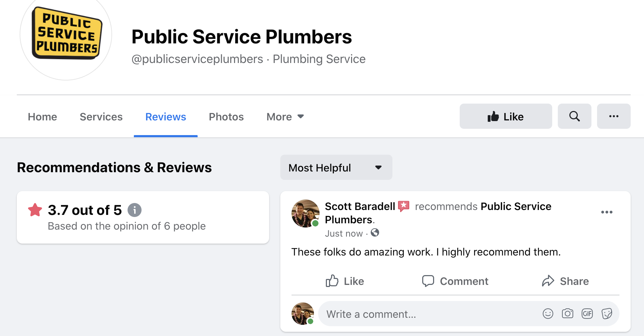This screenshot has height=336, width=644.
Task: Open the page options ellipsis menu
Action: click(x=614, y=116)
